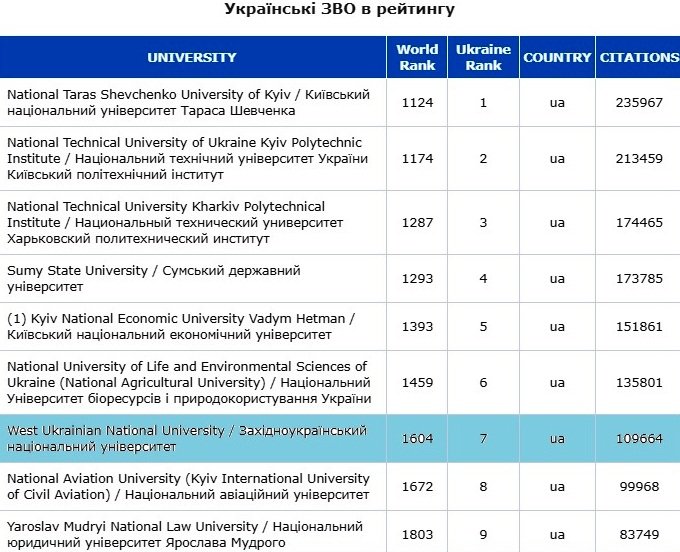Click National Aviation University name

188,487
